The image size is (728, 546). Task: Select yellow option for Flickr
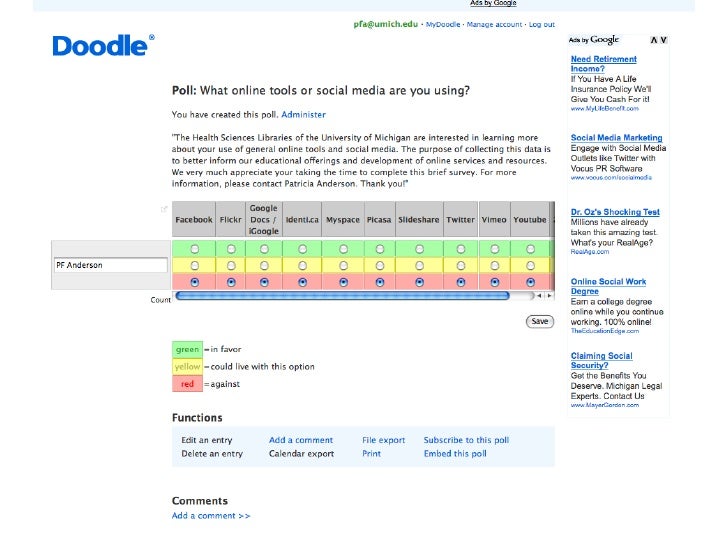pyautogui.click(x=231, y=266)
